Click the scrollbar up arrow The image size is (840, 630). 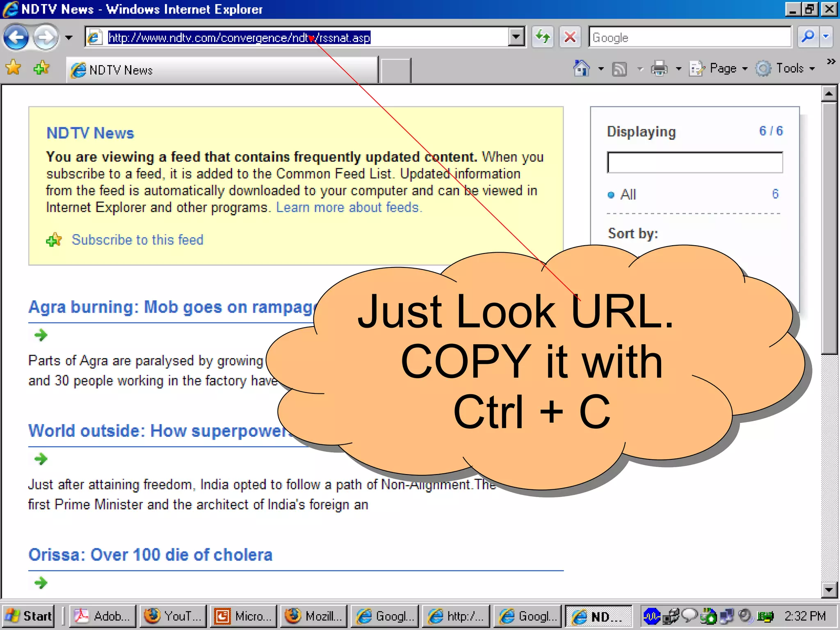829,94
